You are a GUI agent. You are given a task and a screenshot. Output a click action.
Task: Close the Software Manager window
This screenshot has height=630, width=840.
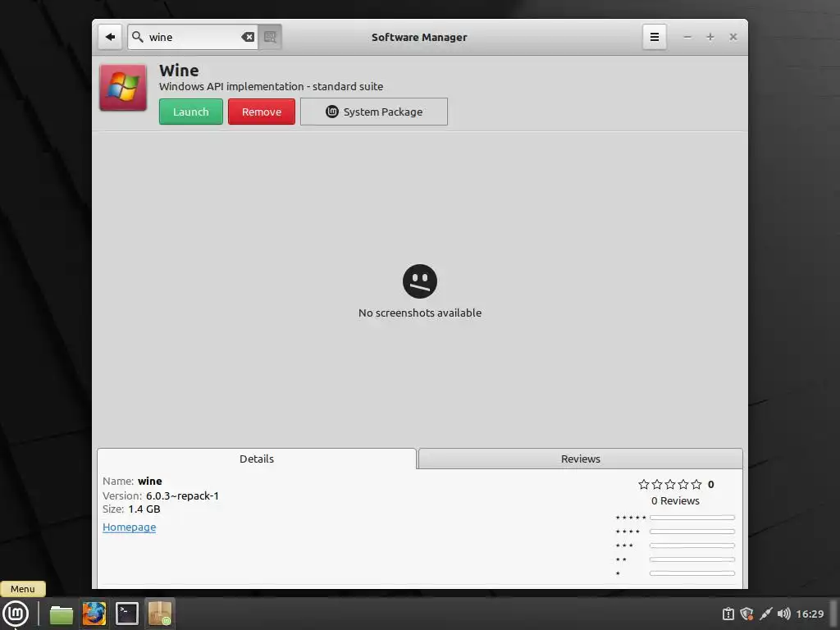[x=733, y=37]
